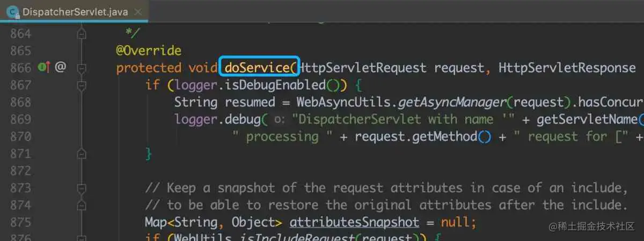Image resolution: width=644 pixels, height=241 pixels.
Task: Click the overrides-method gutter icon on line 866
Action: [x=44, y=68]
